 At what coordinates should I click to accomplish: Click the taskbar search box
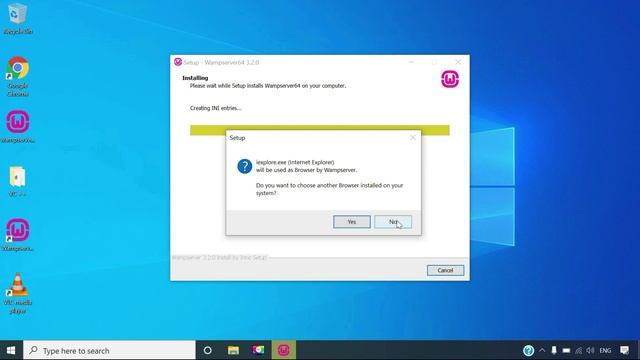pyautogui.click(x=109, y=350)
